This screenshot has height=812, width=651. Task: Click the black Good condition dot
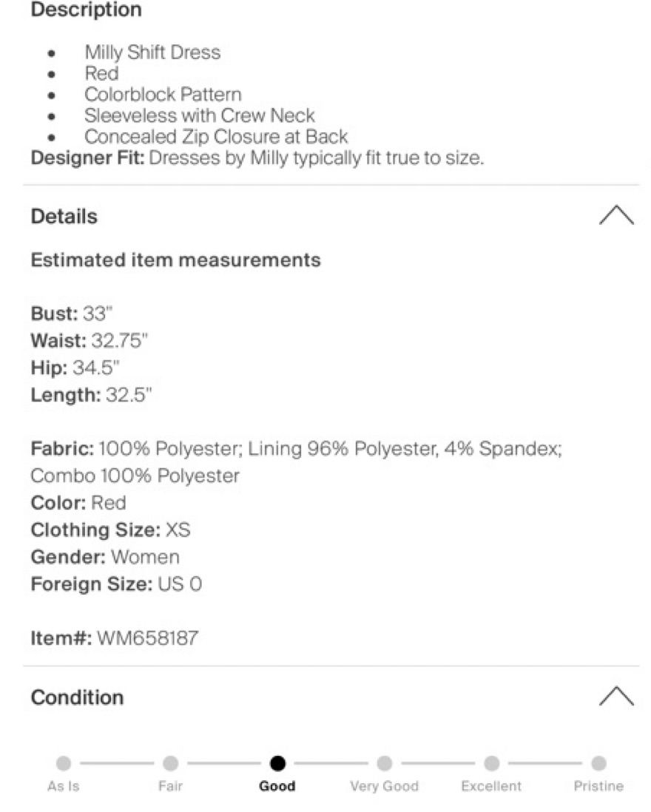click(277, 762)
